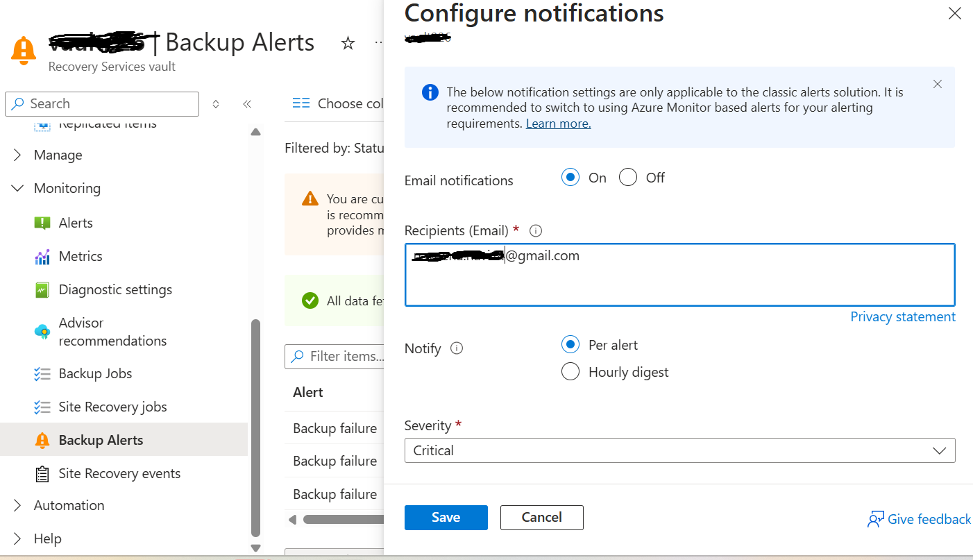Select the first Backup failure row
The height and width of the screenshot is (560, 973).
[335, 428]
